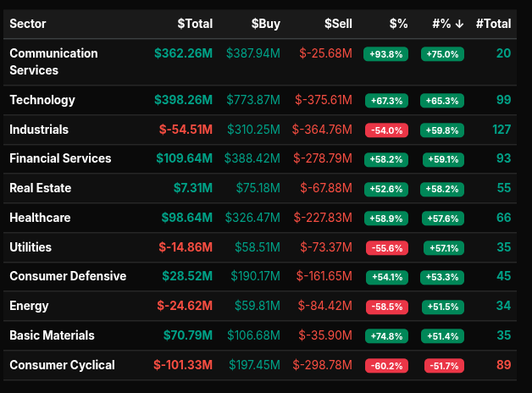Click the Energy $Total value of $-24.62M
The height and width of the screenshot is (393, 532).
click(183, 306)
